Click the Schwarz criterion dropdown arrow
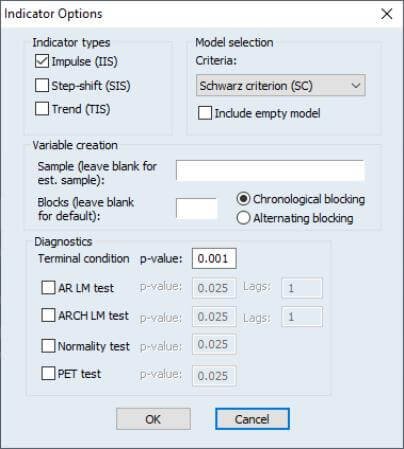 [356, 86]
